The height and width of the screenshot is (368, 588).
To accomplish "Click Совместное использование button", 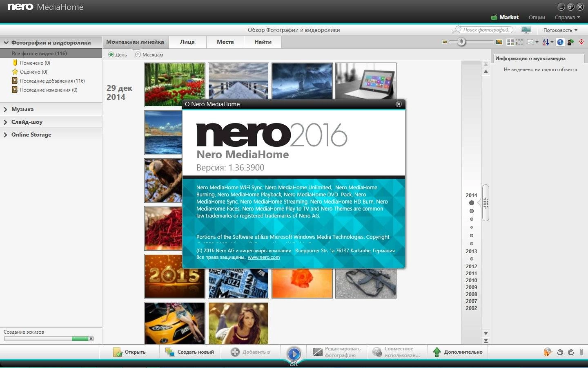I will click(396, 352).
